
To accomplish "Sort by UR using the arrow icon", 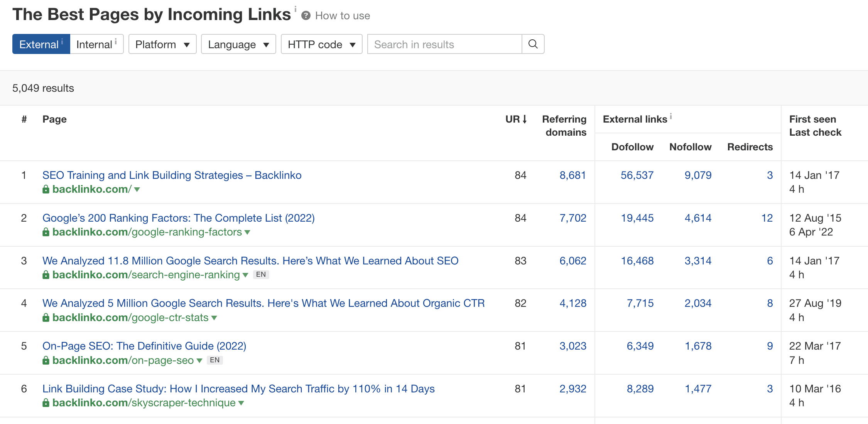I will point(525,119).
